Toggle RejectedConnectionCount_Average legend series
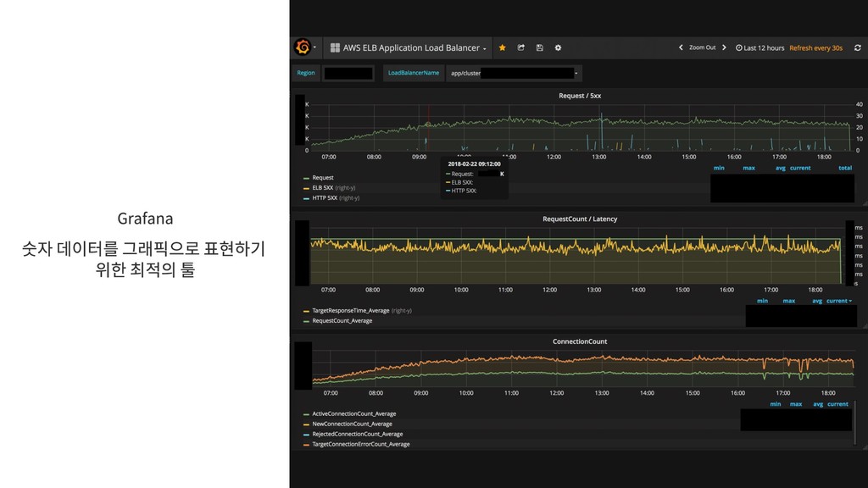The image size is (868, 488). click(x=358, y=434)
